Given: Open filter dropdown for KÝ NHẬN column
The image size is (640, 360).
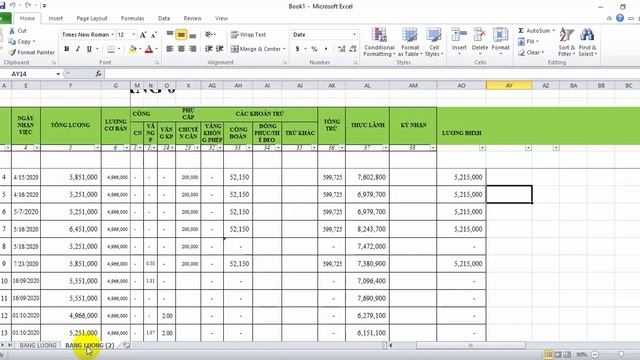Looking at the screenshot, I should tap(433, 148).
